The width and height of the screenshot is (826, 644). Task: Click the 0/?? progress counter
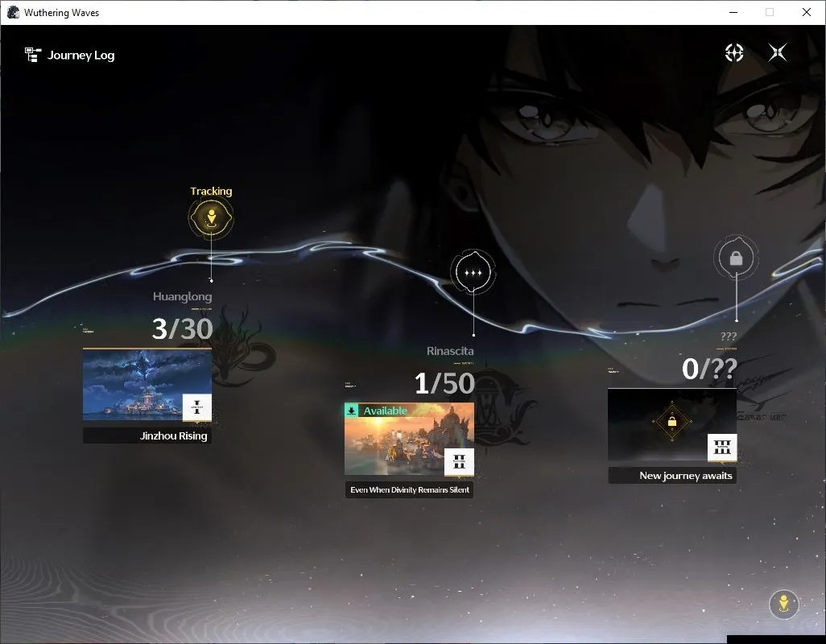(709, 369)
